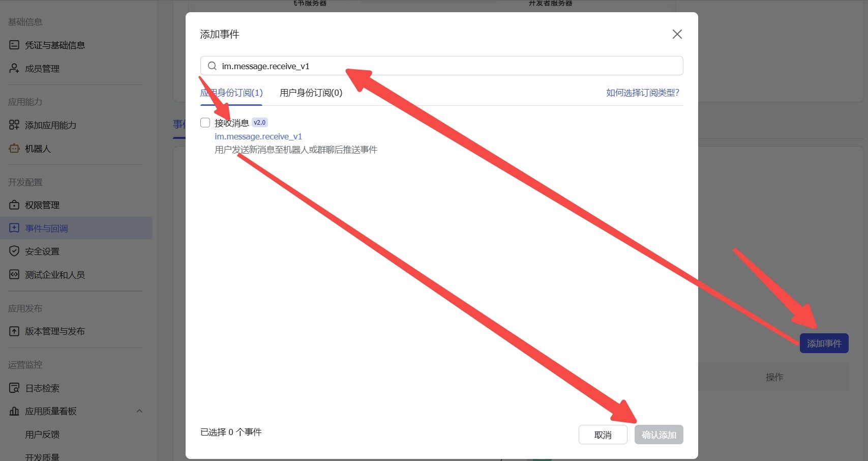Click the 添加应用能力 grid icon

(x=14, y=125)
